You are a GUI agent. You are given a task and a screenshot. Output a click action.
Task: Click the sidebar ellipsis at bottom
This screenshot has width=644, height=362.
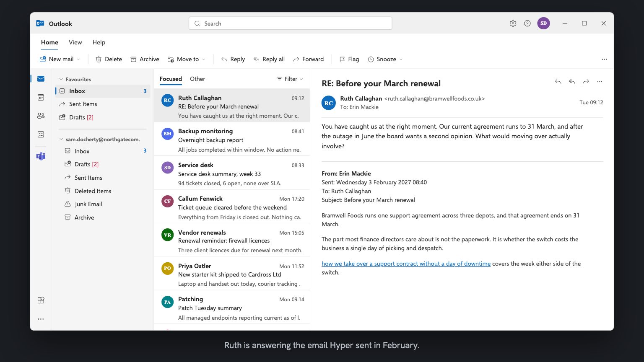pyautogui.click(x=41, y=319)
